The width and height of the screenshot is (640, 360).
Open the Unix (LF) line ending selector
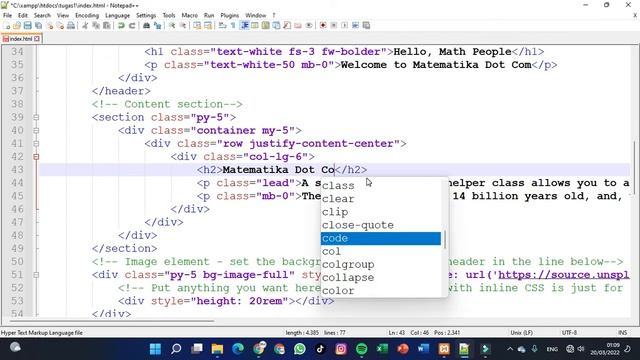521,333
